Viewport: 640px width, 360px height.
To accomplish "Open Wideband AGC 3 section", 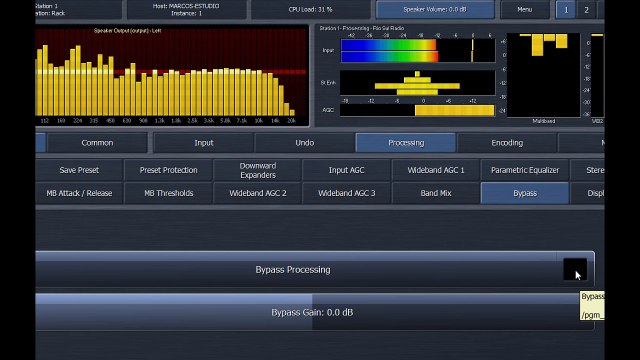I will pyautogui.click(x=347, y=193).
